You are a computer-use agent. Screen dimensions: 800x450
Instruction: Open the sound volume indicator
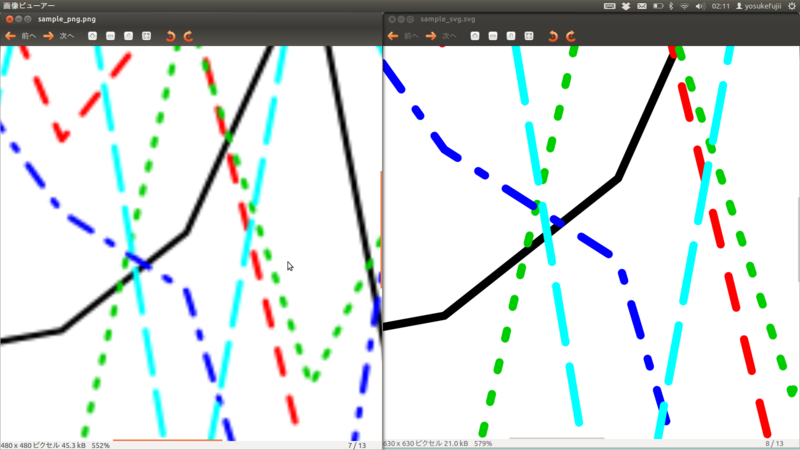click(x=700, y=6)
